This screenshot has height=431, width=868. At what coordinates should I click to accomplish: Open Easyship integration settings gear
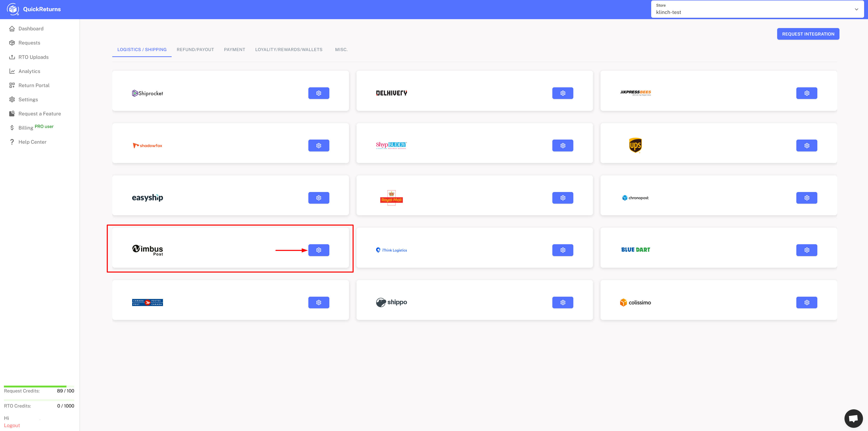pyautogui.click(x=318, y=198)
